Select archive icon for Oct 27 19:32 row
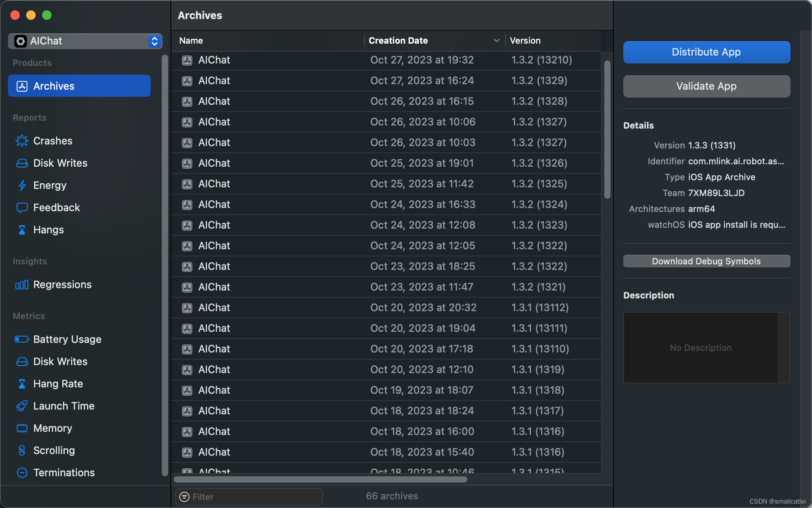The width and height of the screenshot is (812, 508). click(x=187, y=60)
